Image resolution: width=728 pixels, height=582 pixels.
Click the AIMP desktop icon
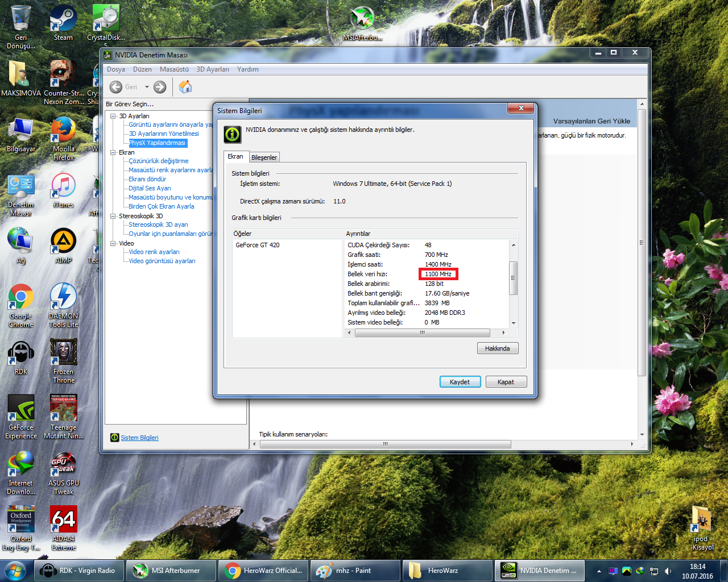pos(64,246)
